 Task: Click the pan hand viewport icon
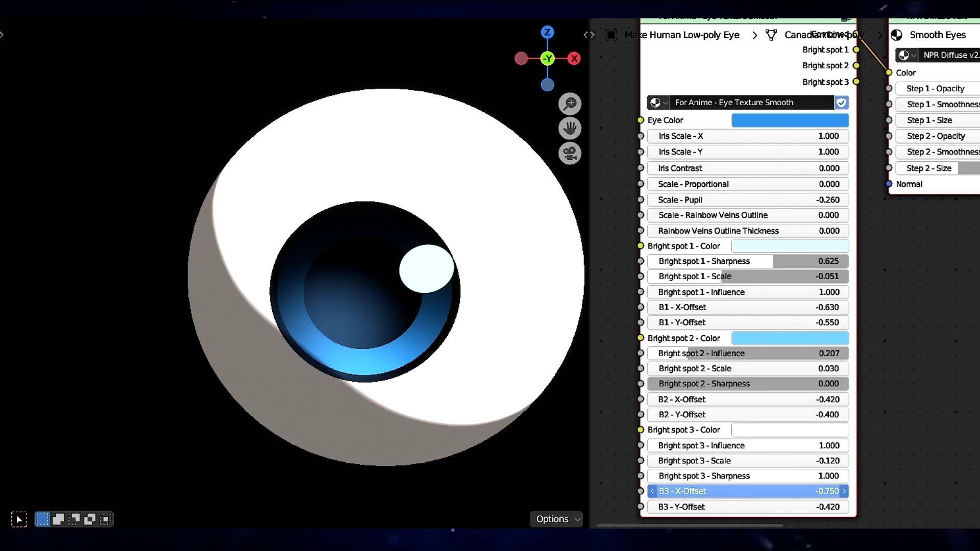[x=570, y=128]
